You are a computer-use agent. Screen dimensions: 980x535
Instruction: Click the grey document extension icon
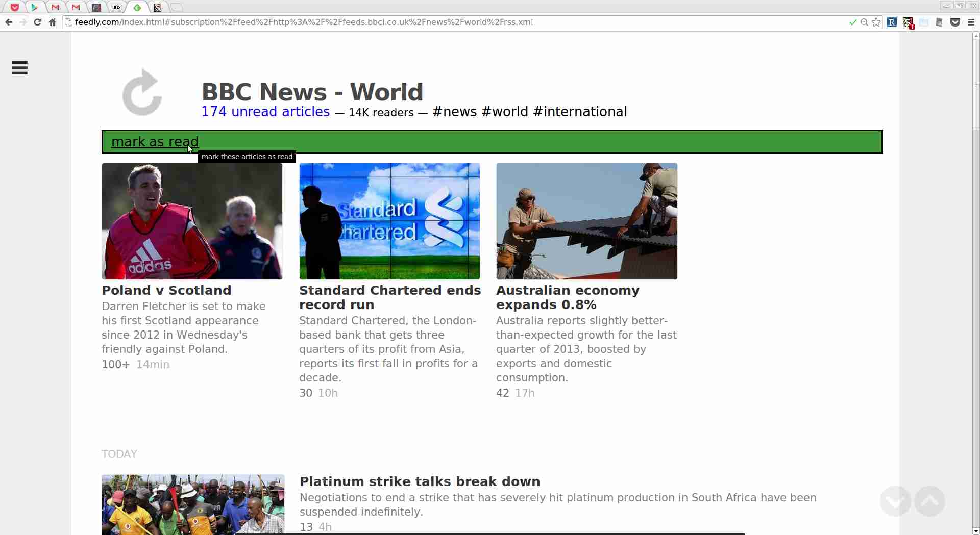coord(939,22)
